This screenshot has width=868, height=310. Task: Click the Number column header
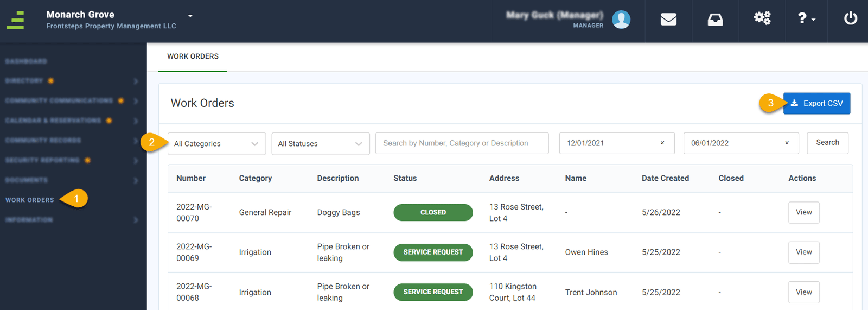tap(191, 178)
